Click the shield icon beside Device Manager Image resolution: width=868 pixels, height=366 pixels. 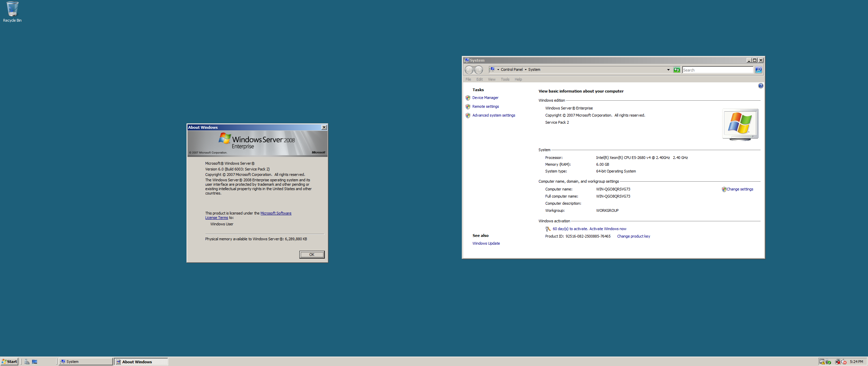[x=468, y=98]
